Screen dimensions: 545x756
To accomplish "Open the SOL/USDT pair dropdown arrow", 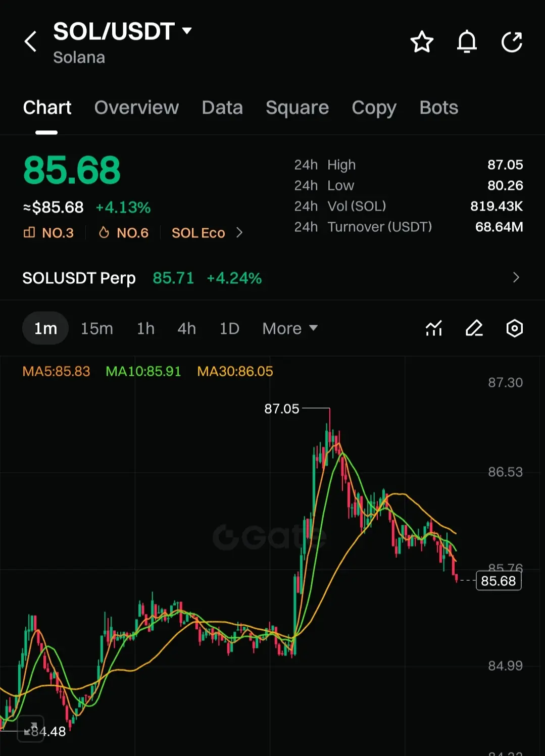I will point(187,31).
